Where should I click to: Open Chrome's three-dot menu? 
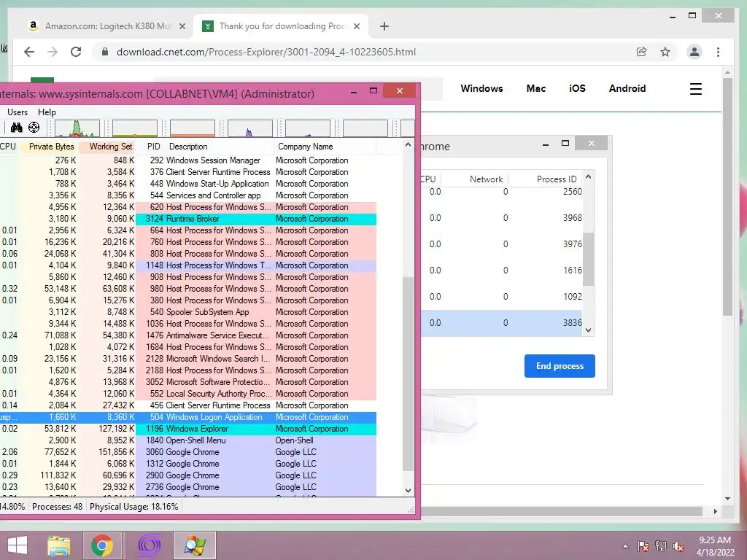718,52
